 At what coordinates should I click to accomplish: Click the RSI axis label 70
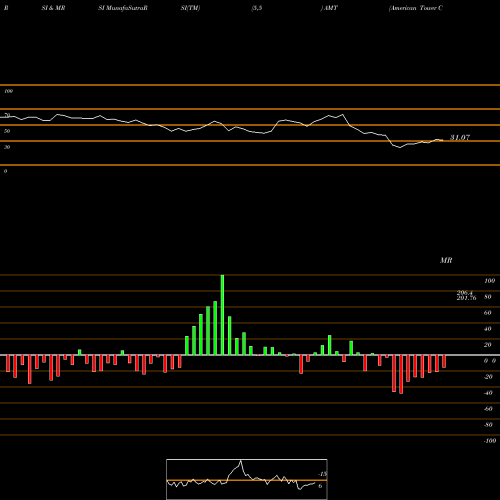tap(7, 115)
